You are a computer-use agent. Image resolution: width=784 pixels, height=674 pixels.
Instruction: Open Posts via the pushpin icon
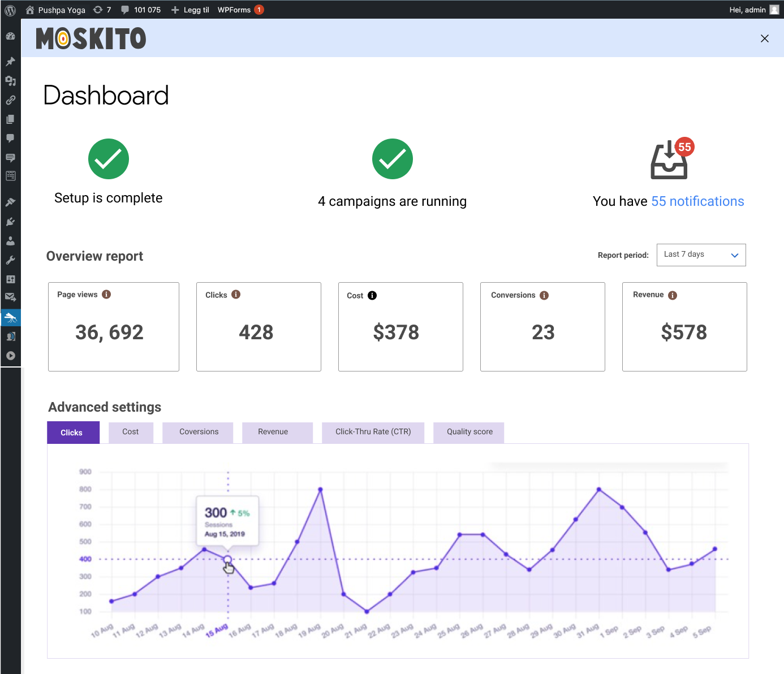[x=10, y=61]
